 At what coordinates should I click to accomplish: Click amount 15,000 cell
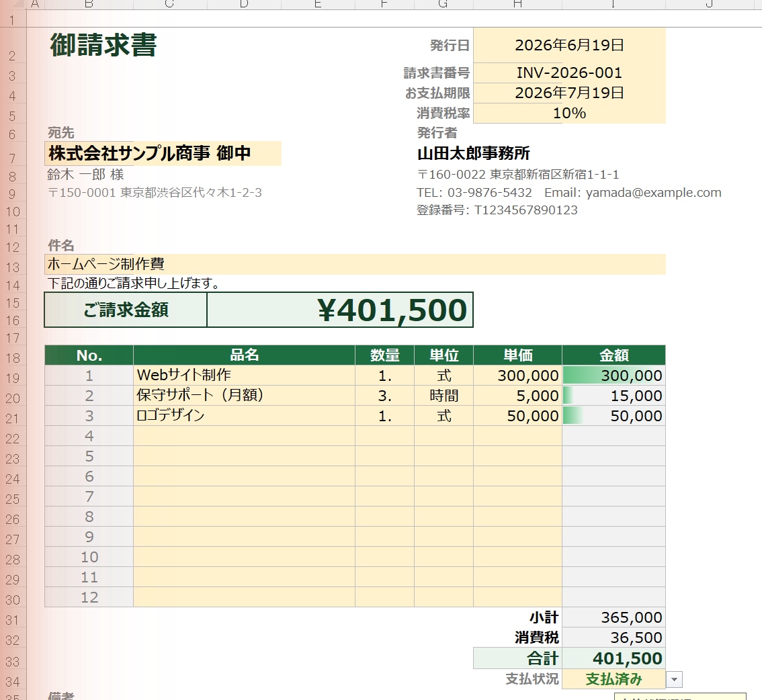tap(613, 396)
